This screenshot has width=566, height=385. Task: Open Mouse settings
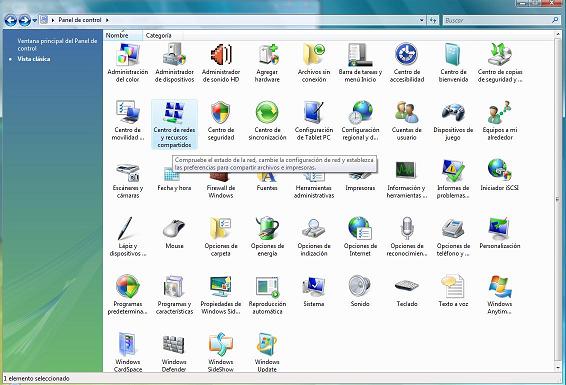click(x=174, y=233)
